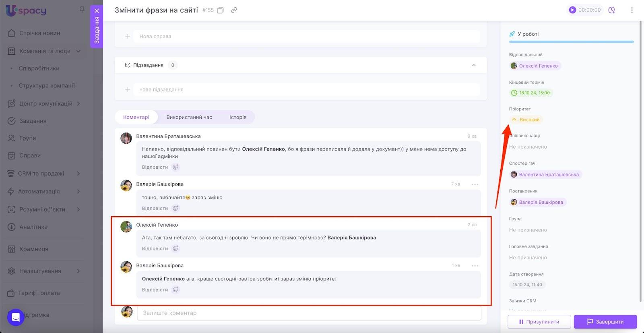Open more options for Валерія's last comment
The height and width of the screenshot is (333, 644).
475,266
